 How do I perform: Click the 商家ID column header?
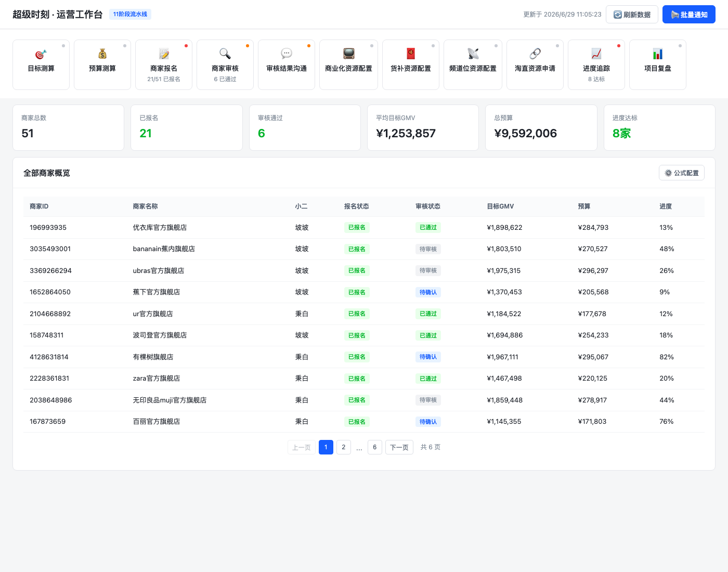point(39,206)
